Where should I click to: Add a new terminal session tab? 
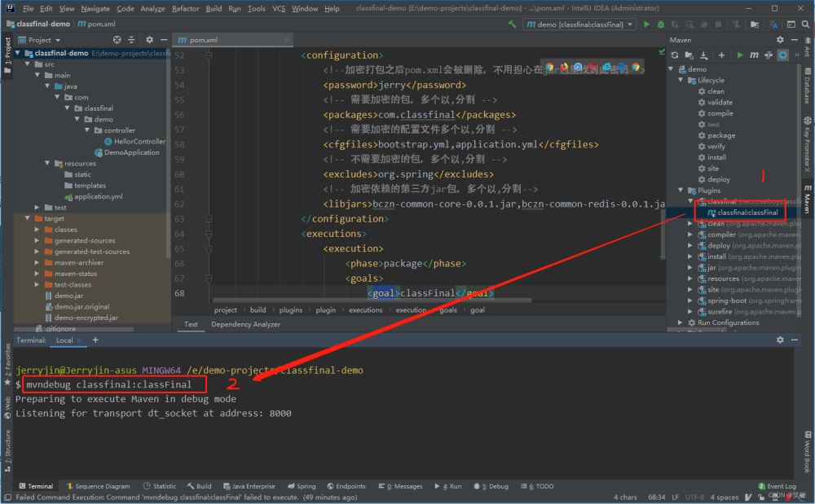95,340
